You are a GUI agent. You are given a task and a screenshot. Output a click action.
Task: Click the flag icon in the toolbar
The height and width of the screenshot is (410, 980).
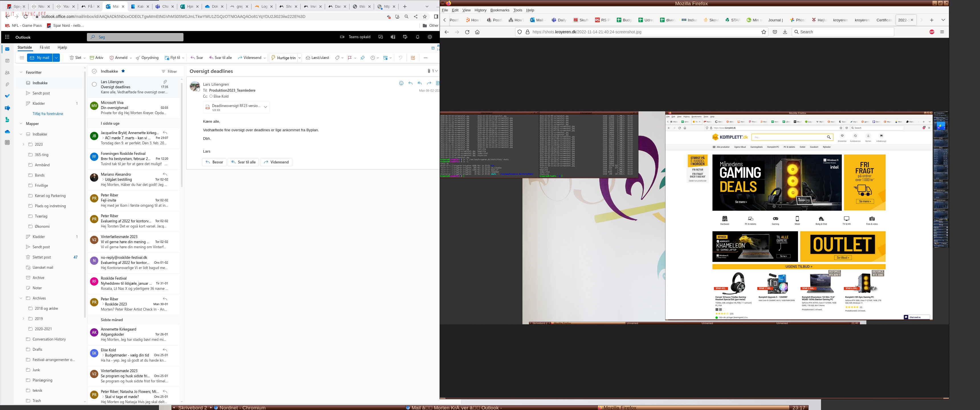tap(349, 58)
